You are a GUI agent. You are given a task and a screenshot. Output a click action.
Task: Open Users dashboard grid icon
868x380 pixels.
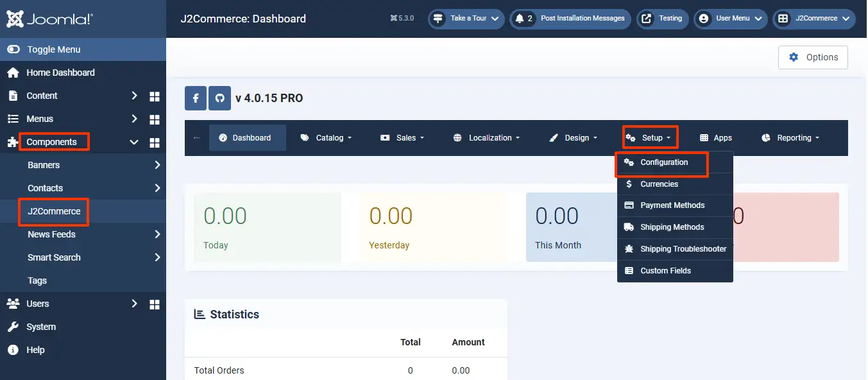(154, 304)
